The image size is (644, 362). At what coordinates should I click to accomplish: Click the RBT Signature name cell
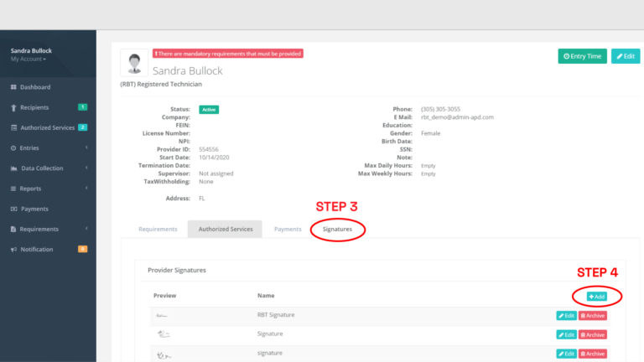pos(276,315)
